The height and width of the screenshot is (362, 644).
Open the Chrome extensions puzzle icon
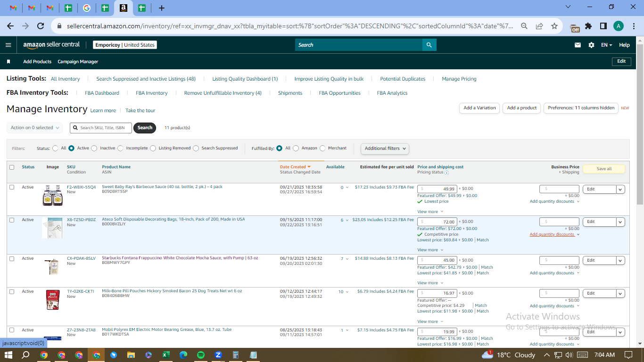[588, 26]
